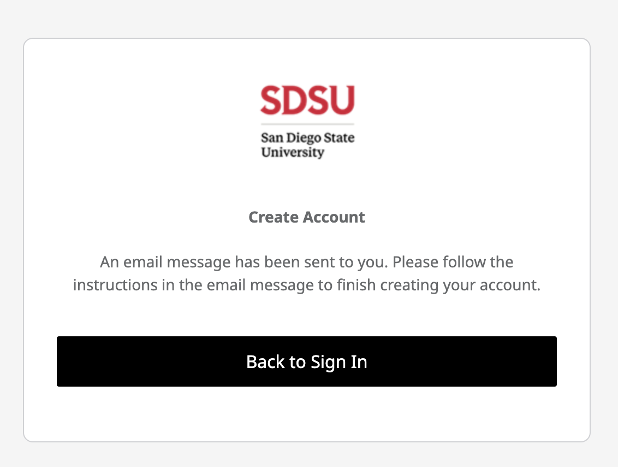Return to the sign in page

pos(307,361)
